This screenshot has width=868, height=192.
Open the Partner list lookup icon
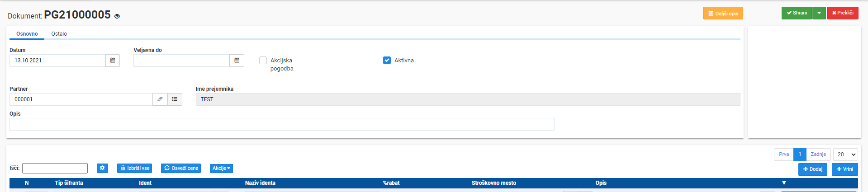(175, 99)
